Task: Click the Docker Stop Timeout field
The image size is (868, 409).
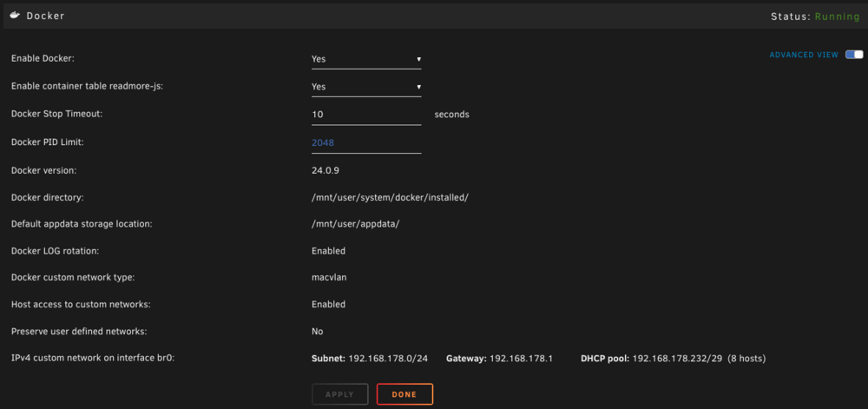Action: tap(366, 115)
